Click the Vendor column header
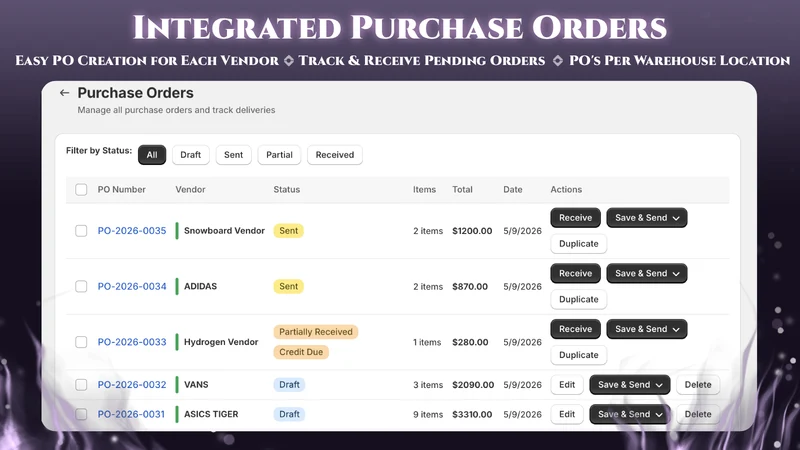Image resolution: width=800 pixels, height=450 pixels. [190, 190]
